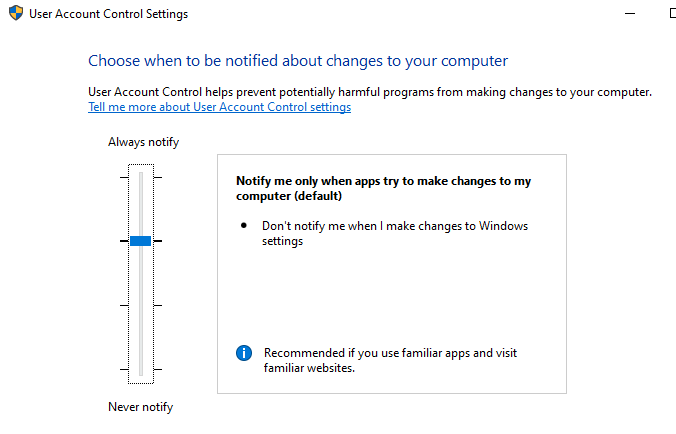The image size is (676, 434).
Task: Click the 'User Account Control Settings' title text
Action: 108,14
